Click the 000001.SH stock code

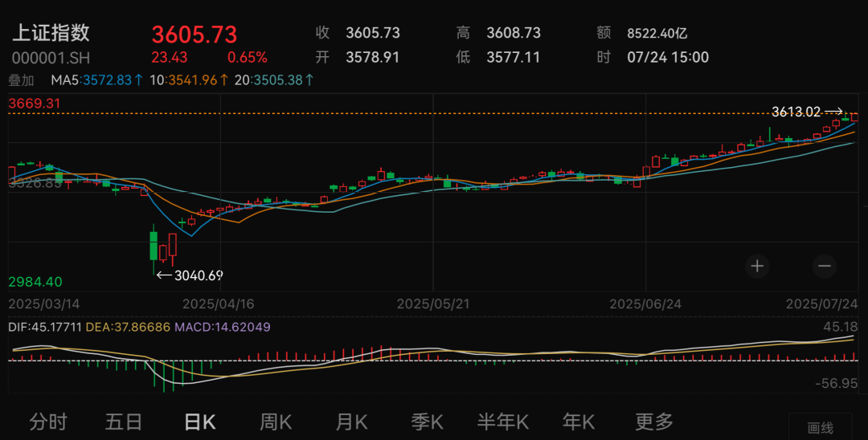click(x=50, y=59)
